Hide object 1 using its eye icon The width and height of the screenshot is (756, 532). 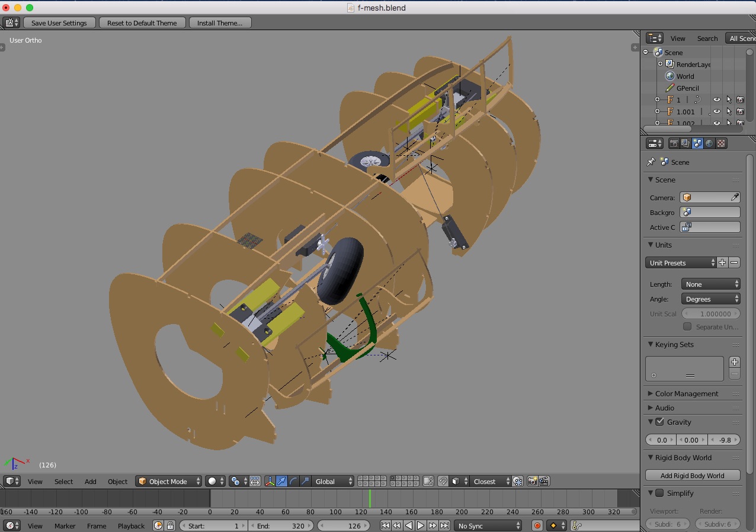click(x=716, y=100)
